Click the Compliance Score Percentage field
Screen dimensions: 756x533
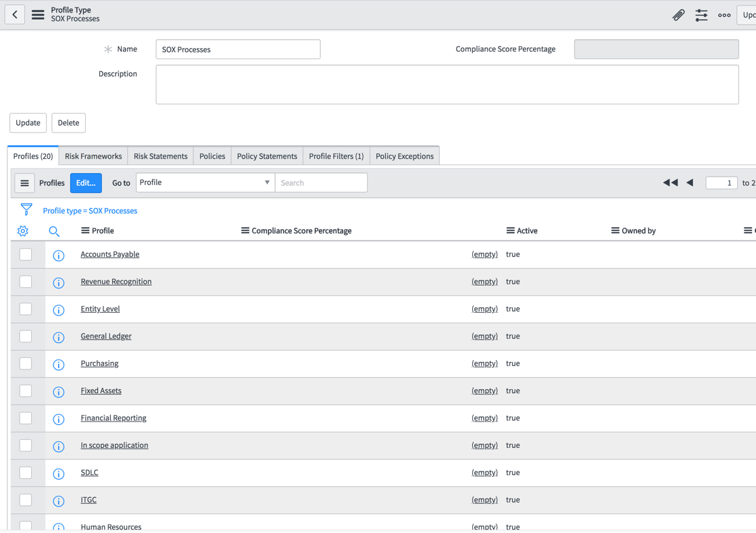coord(656,49)
